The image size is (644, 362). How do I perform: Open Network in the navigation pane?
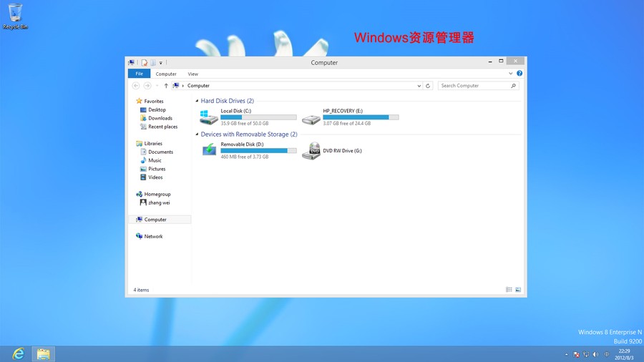point(153,236)
